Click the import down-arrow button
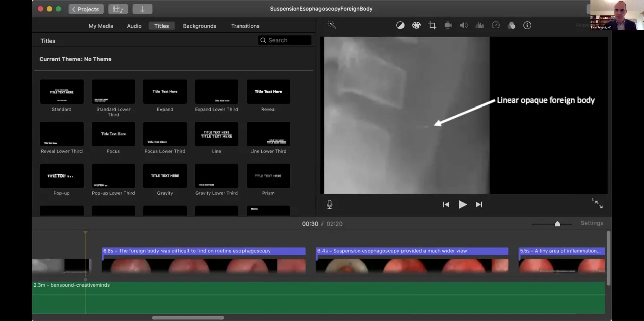 coord(142,9)
